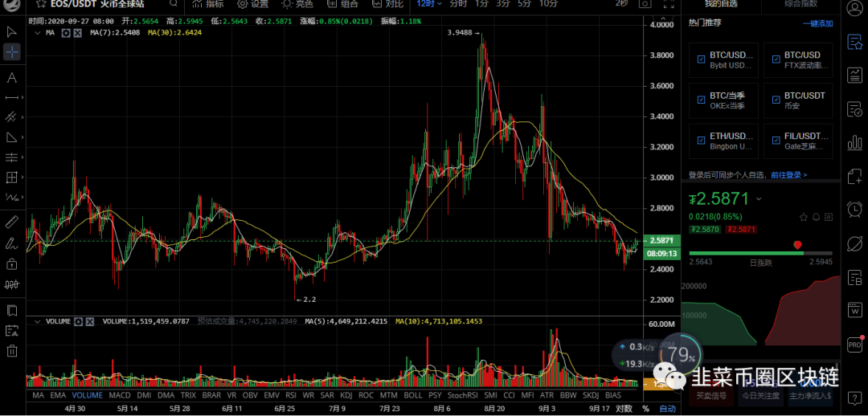Click the search magnifier icon

point(174,4)
